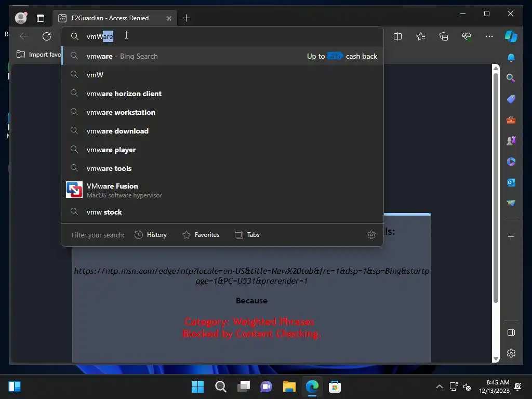Screen dimensions: 532x399
Task: Open the Edge profile avatar
Action: coord(21,18)
